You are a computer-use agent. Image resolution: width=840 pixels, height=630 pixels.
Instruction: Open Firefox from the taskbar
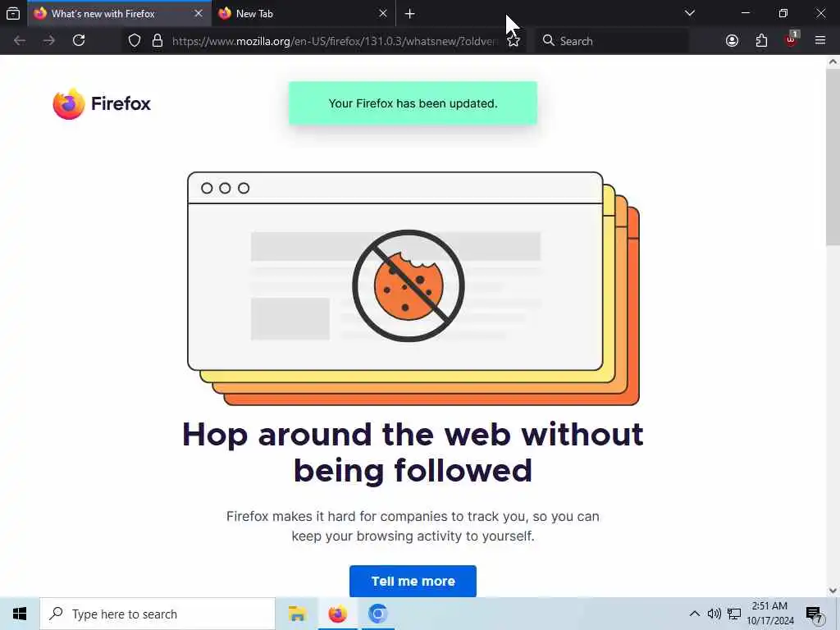[x=337, y=614]
